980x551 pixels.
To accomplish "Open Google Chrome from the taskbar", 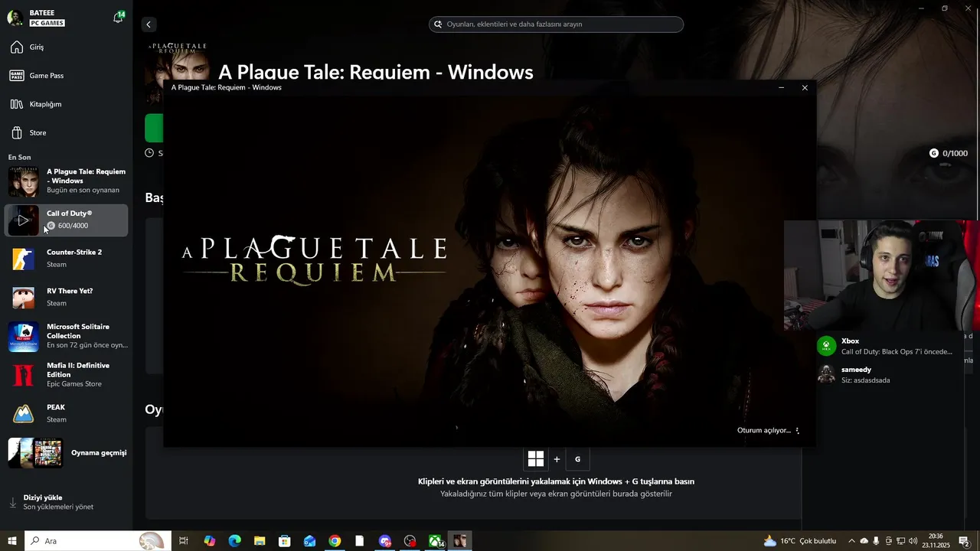I will click(x=335, y=541).
